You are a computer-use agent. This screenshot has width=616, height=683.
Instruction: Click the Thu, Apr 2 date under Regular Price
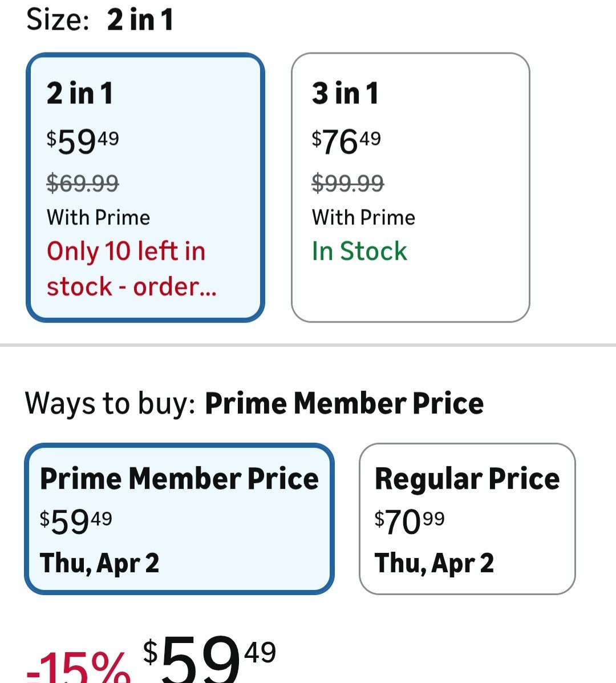tap(434, 563)
